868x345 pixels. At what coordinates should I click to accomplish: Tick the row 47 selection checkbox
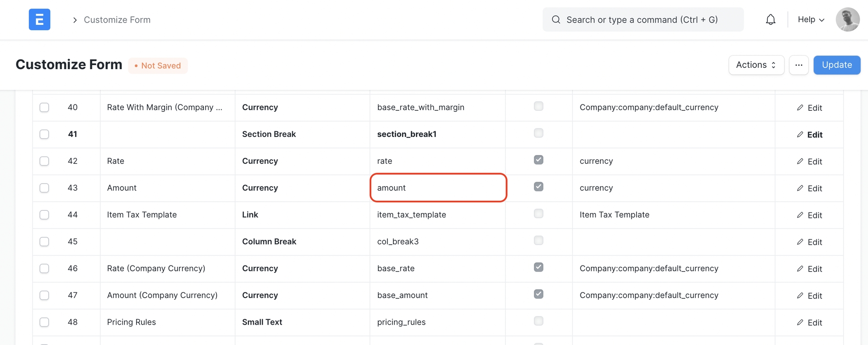click(x=44, y=295)
